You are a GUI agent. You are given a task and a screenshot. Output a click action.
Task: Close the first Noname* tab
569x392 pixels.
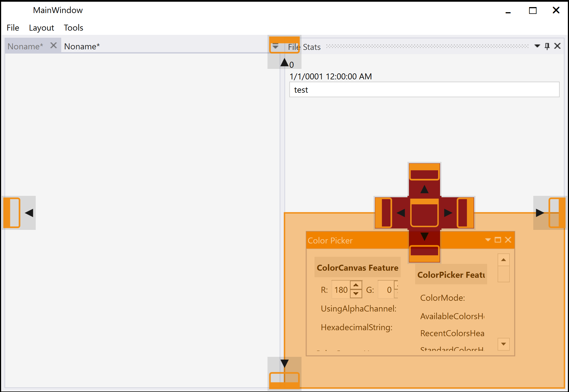54,46
